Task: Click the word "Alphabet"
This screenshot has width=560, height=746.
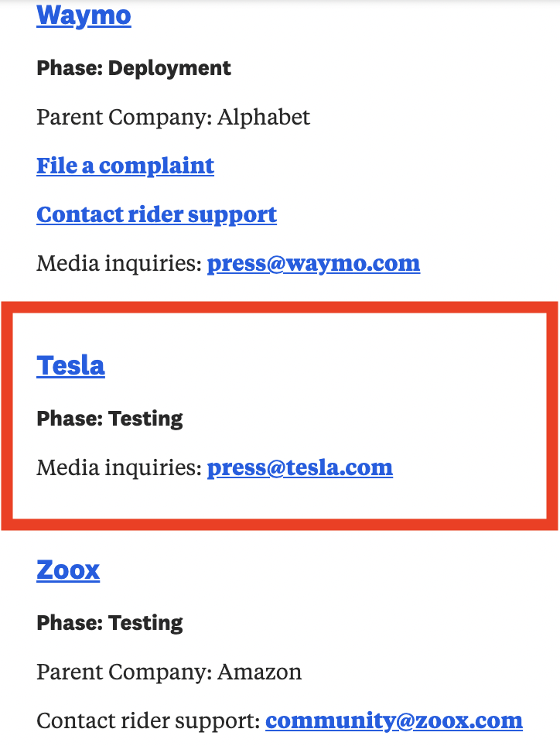Action: point(264,117)
